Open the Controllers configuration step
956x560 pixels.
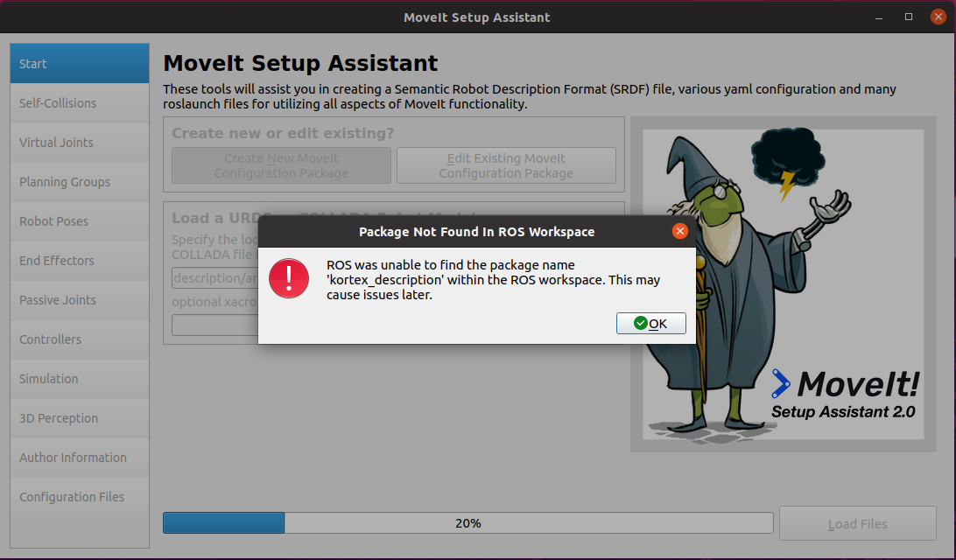[79, 339]
